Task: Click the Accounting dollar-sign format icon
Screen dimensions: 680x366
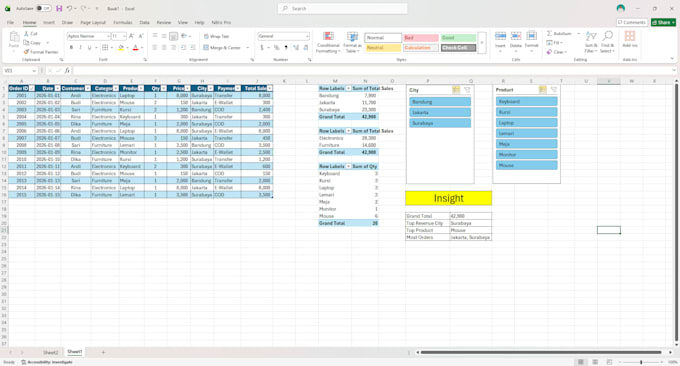Action: (x=262, y=47)
